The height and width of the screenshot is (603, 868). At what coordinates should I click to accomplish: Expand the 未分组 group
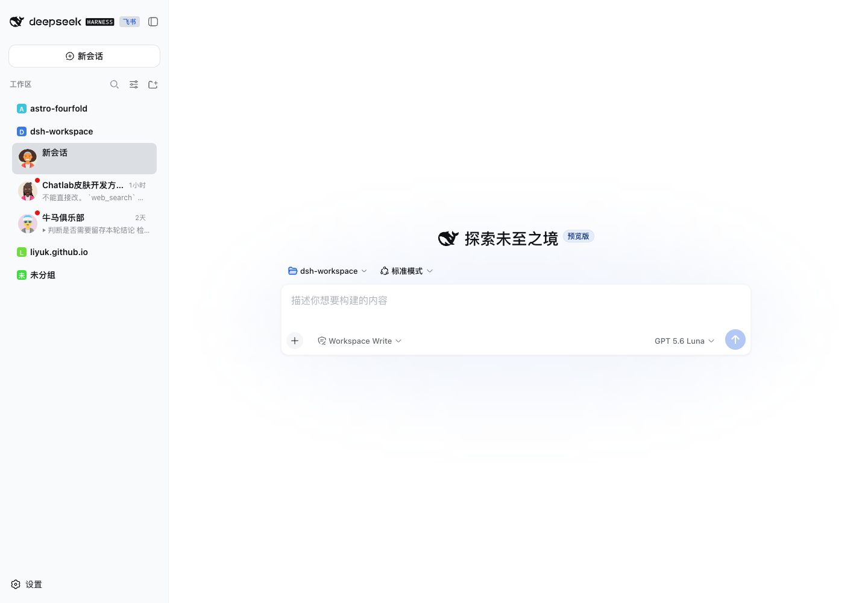pyautogui.click(x=84, y=275)
